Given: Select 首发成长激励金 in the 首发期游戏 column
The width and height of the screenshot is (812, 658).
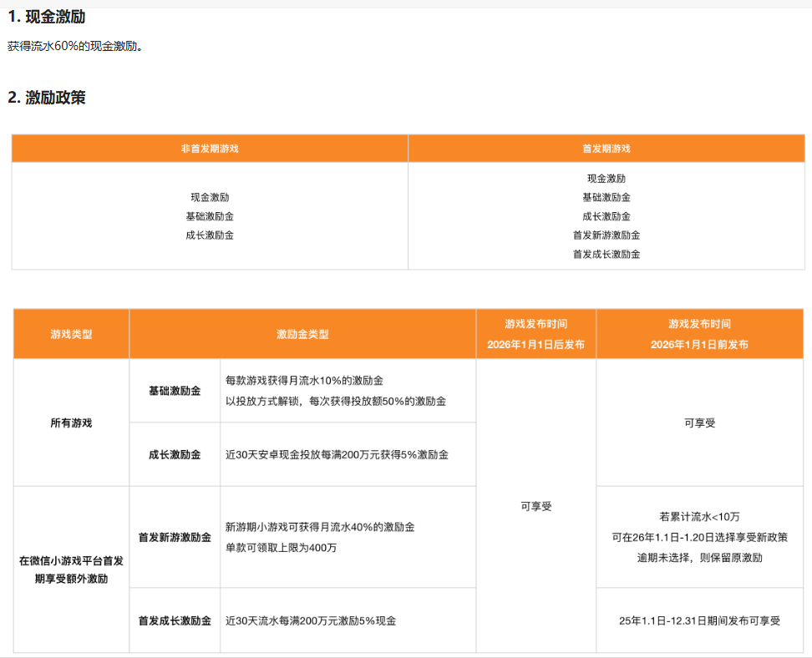Looking at the screenshot, I should [608, 254].
